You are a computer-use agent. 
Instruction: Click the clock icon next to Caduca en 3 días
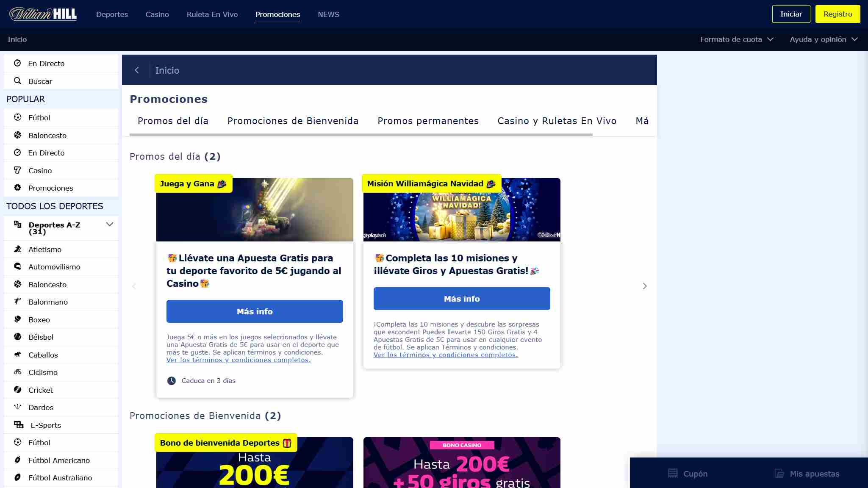point(172,381)
